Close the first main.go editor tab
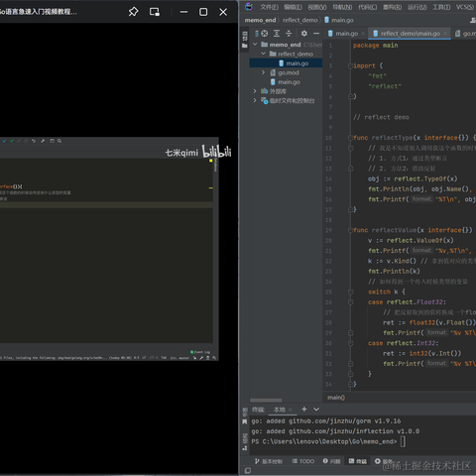476x476 pixels. pos(363,34)
